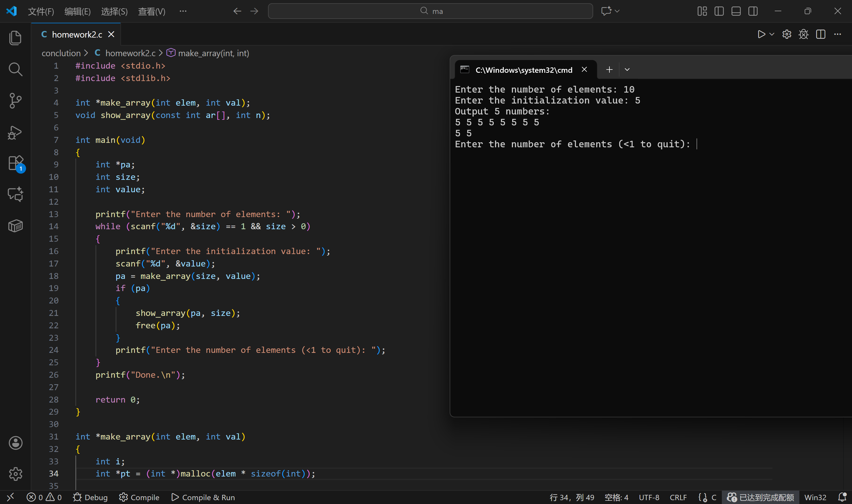The image size is (852, 504).
Task: Click Compile & Run in the status bar
Action: [x=203, y=497]
